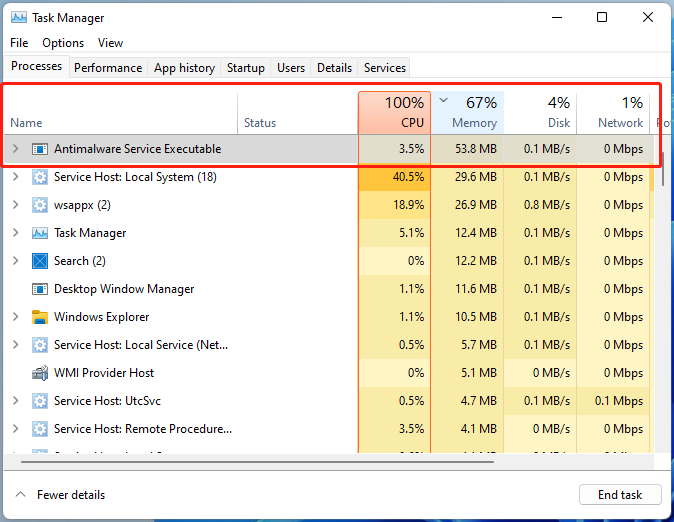Click the wsappx gear icon
The width and height of the screenshot is (674, 522).
coord(40,205)
